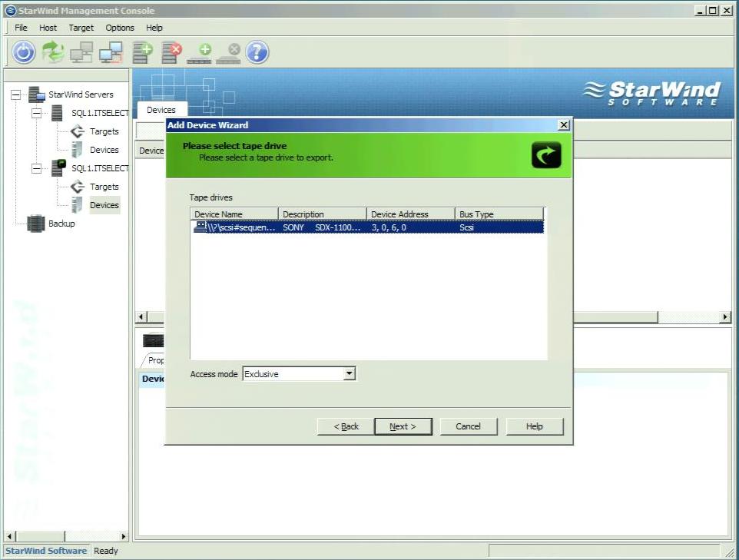
Task: Select Targets under second server
Action: [x=104, y=187]
